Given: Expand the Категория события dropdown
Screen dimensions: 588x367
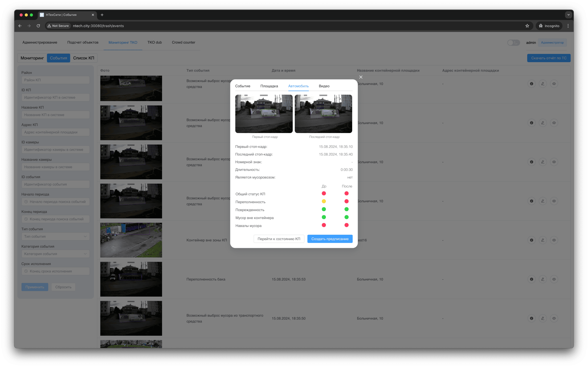Looking at the screenshot, I should pyautogui.click(x=55, y=254).
